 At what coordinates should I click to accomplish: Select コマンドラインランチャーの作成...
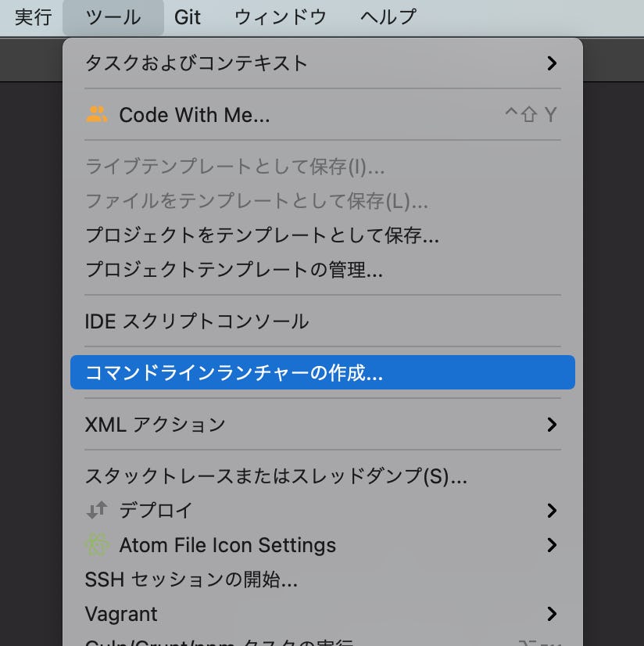click(x=323, y=372)
